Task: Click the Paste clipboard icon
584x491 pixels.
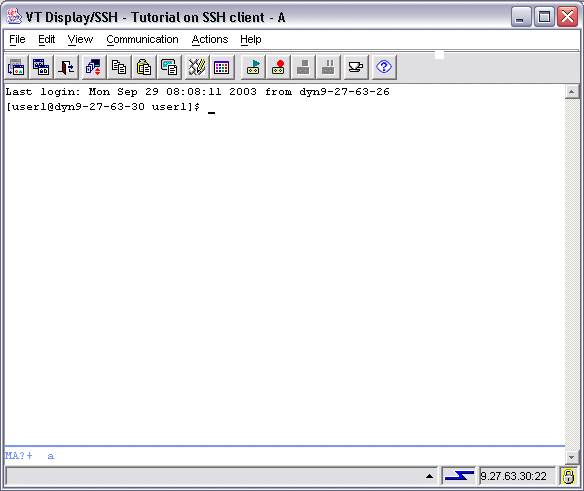Action: click(144, 67)
